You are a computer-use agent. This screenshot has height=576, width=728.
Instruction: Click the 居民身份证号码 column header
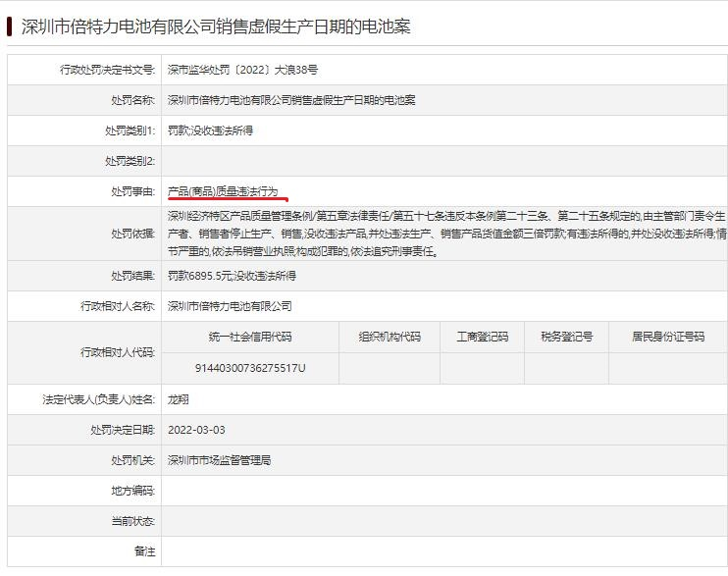668,337
